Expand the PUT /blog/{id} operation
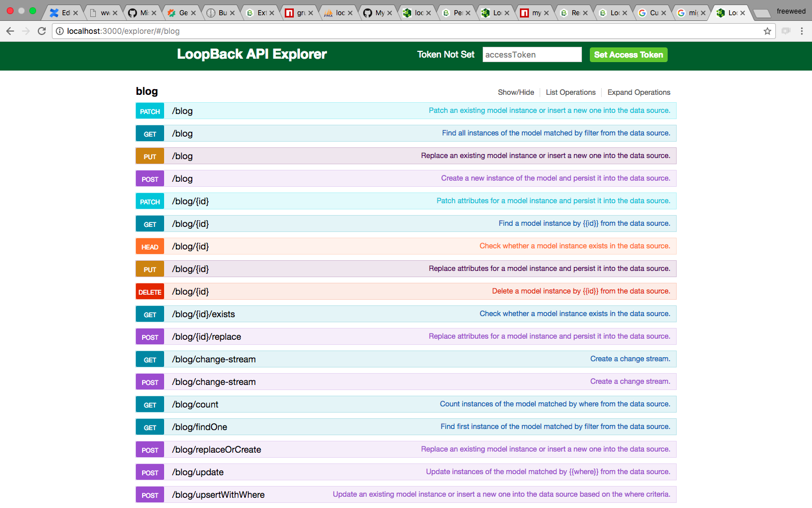Screen dimensions: 812x508 (x=406, y=269)
